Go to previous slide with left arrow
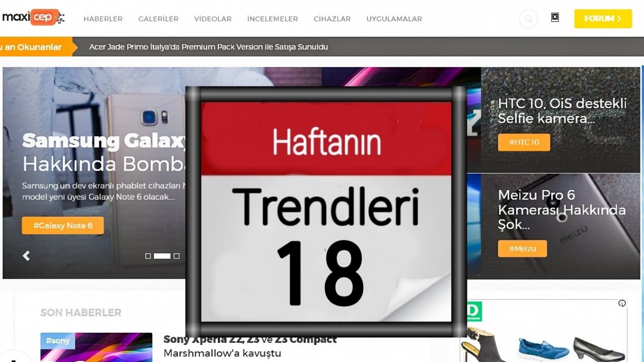The height and width of the screenshot is (362, 644). (x=26, y=256)
